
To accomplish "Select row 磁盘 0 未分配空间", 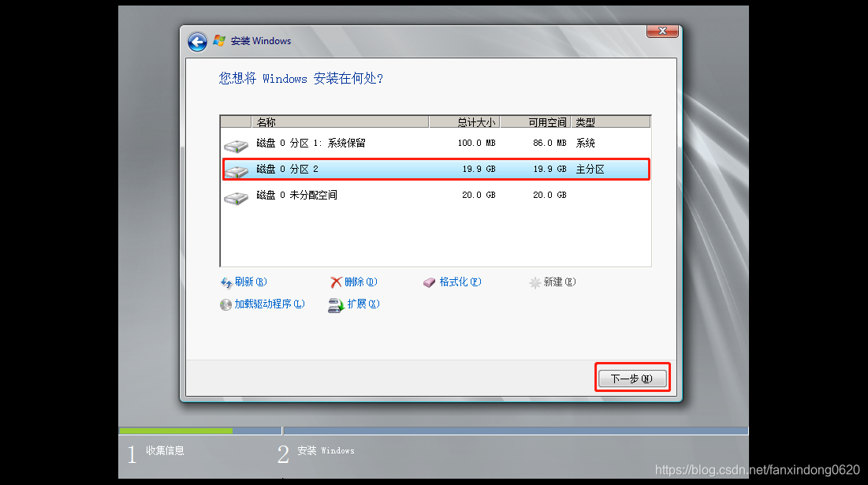I will 436,196.
